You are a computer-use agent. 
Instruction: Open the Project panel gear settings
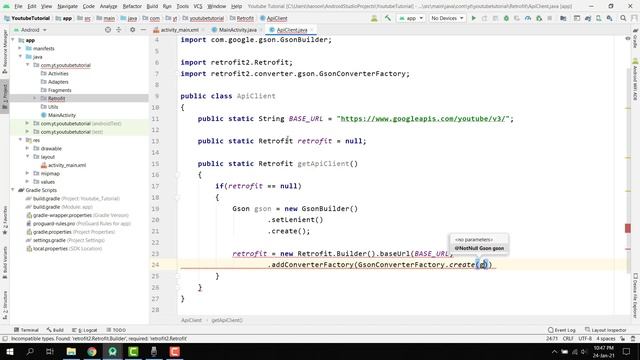tap(133, 30)
